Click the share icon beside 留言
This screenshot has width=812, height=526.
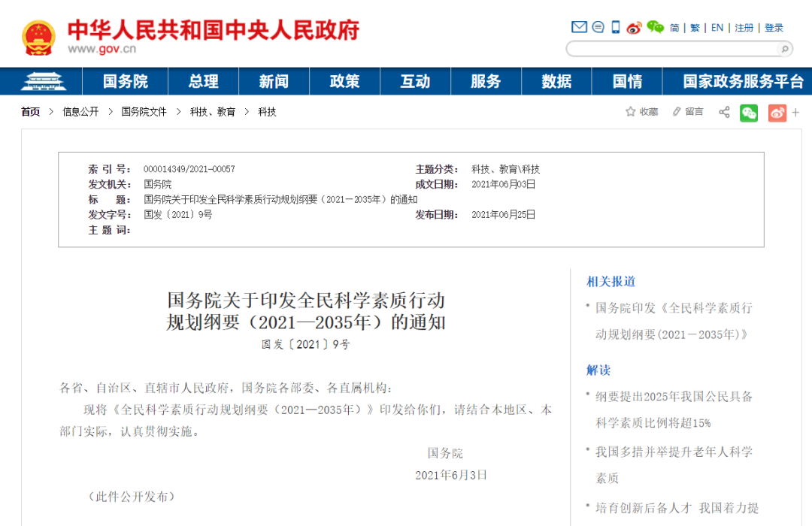(x=724, y=112)
